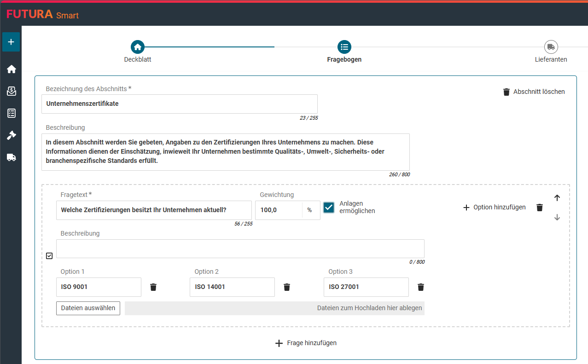The width and height of the screenshot is (588, 364).
Task: Open the truck icon in sidebar
Action: click(12, 157)
